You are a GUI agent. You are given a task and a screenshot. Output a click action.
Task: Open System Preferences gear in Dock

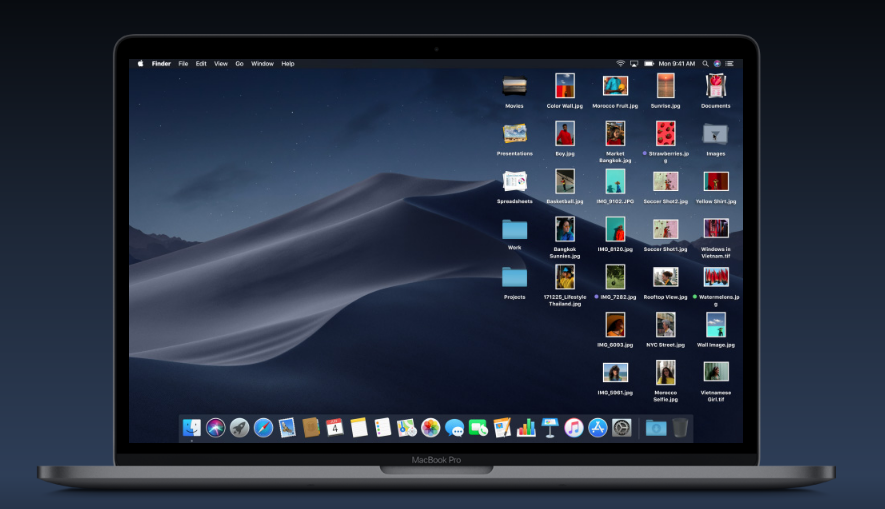(621, 428)
